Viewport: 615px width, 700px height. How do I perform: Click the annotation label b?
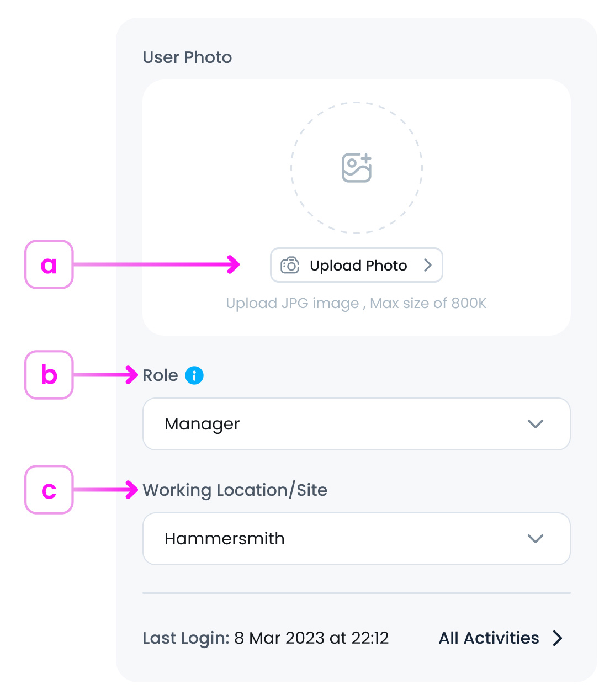[x=49, y=375]
